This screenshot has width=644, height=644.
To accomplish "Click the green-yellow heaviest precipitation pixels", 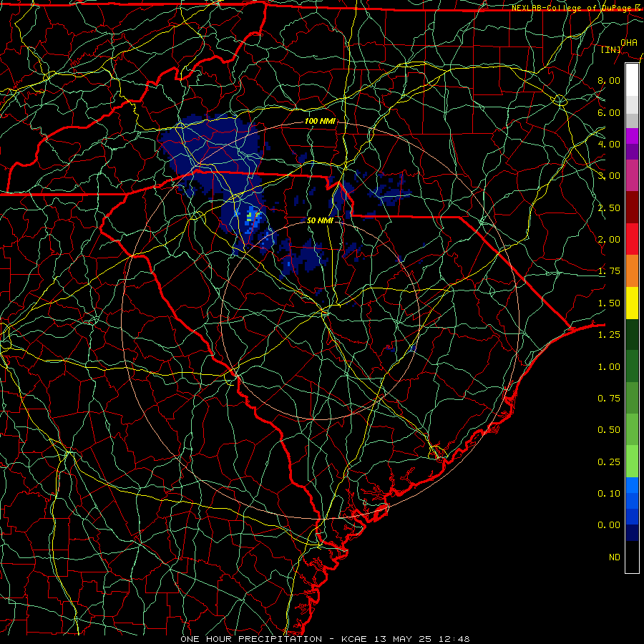I will coord(249,215).
